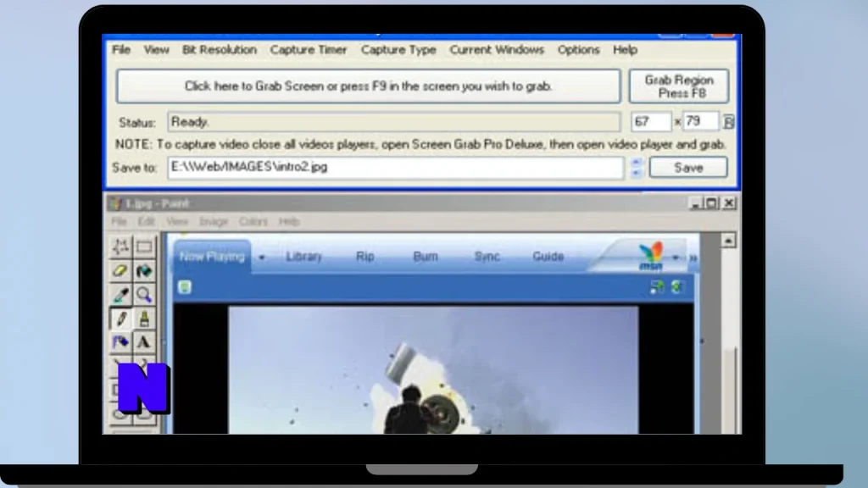This screenshot has height=488, width=868.
Task: Switch to the Library tab
Action: click(x=304, y=257)
